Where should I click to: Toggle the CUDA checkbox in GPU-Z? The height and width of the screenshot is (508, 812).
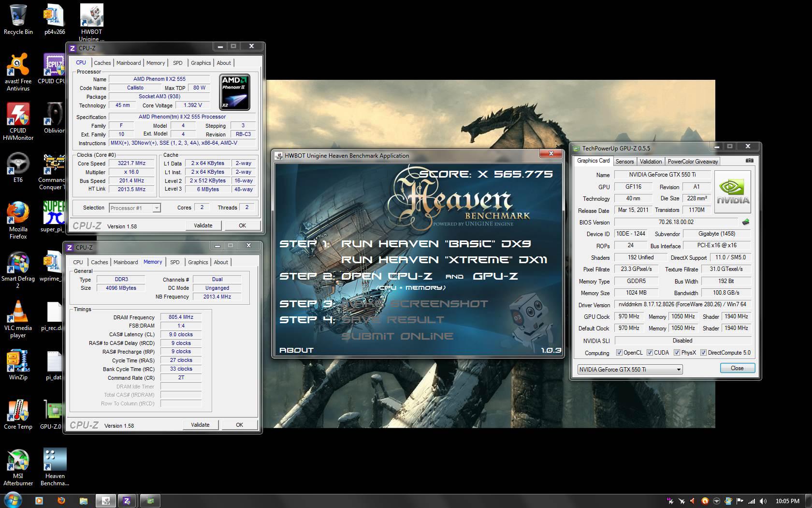(x=650, y=353)
